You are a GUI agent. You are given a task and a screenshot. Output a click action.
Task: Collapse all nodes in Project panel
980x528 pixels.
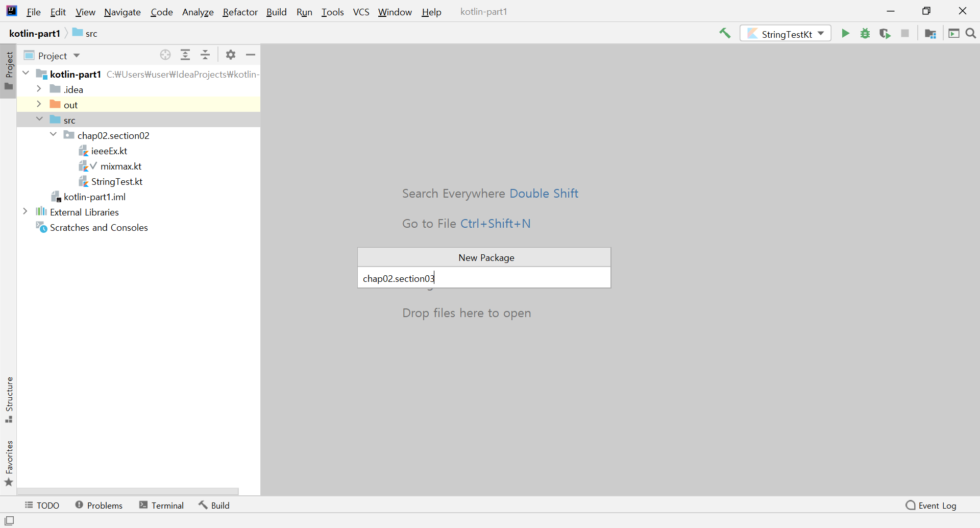(x=205, y=55)
